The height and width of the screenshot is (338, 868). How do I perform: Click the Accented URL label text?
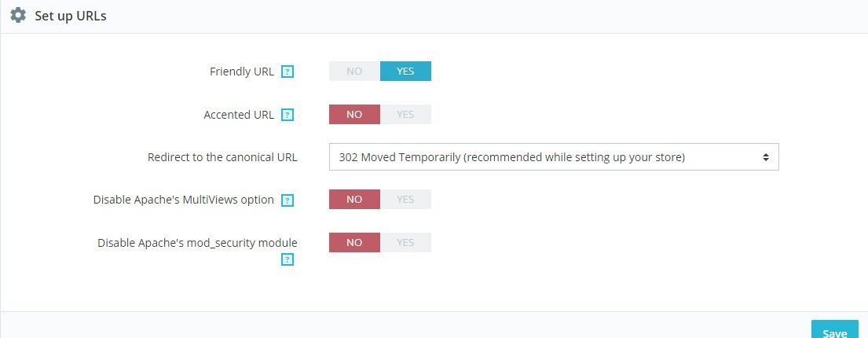pos(239,115)
